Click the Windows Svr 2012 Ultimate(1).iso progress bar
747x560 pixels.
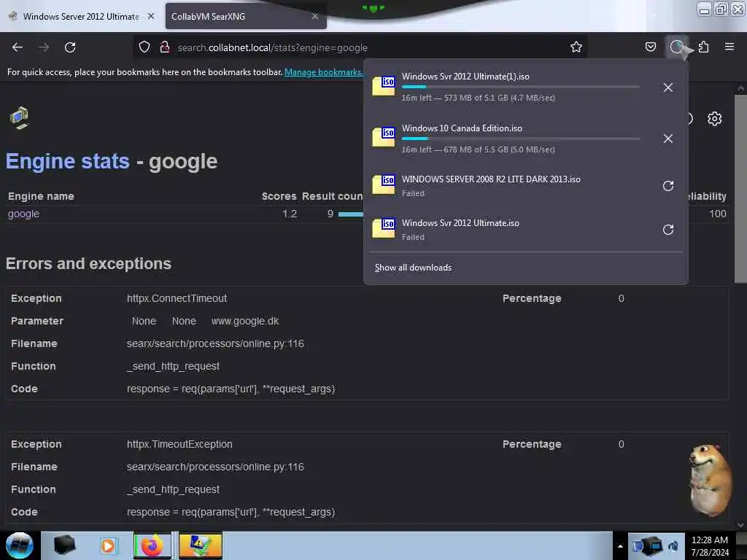pos(520,87)
